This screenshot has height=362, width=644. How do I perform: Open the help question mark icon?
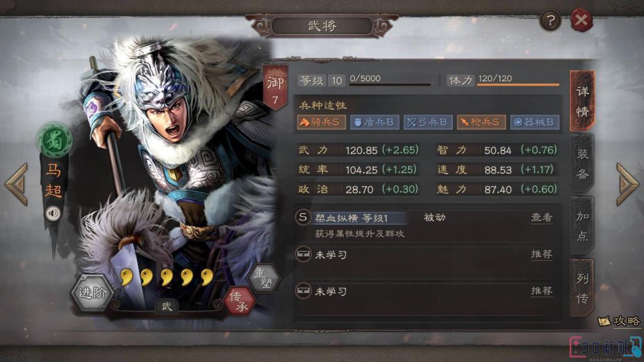pyautogui.click(x=550, y=19)
